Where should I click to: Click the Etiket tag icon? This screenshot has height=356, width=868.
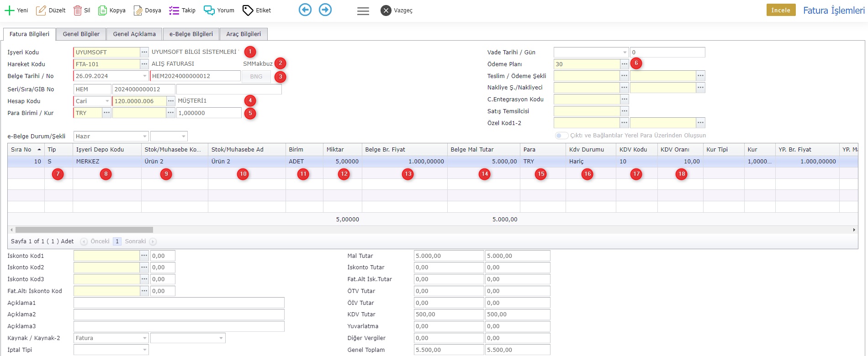pos(248,10)
